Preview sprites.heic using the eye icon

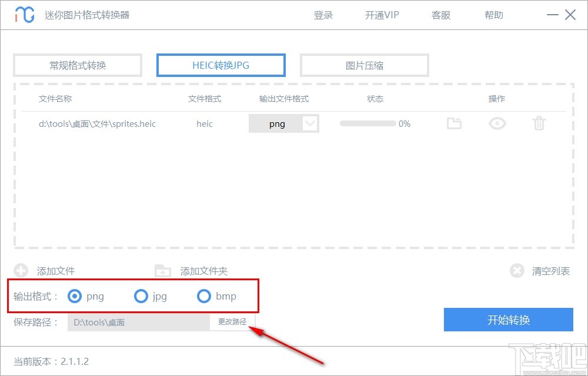click(497, 123)
